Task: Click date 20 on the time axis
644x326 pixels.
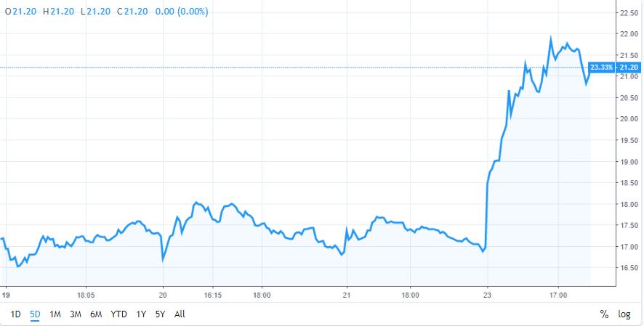Action: [164, 296]
